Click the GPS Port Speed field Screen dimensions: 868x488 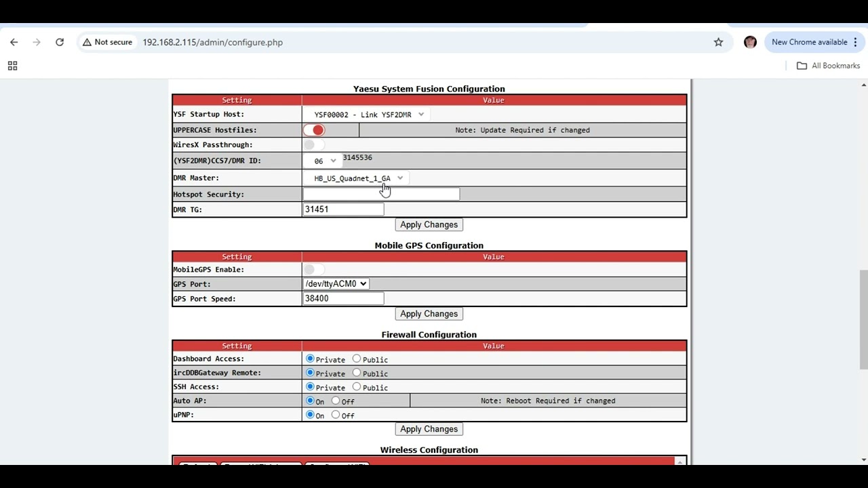coord(343,299)
